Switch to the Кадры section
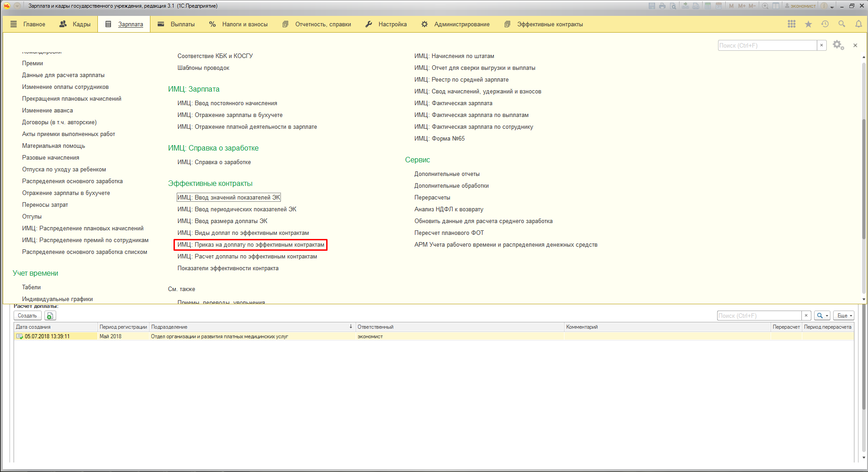This screenshot has width=868, height=472. 75,24
